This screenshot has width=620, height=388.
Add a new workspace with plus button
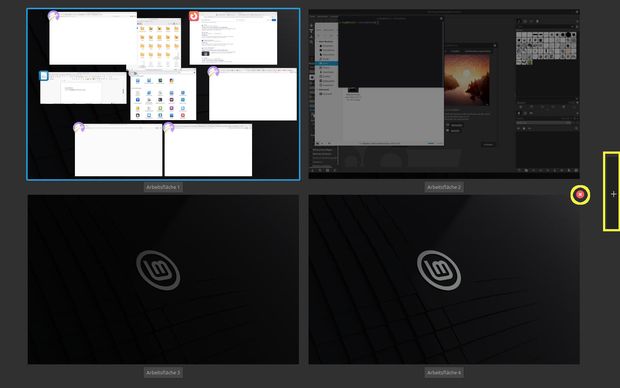(612, 194)
